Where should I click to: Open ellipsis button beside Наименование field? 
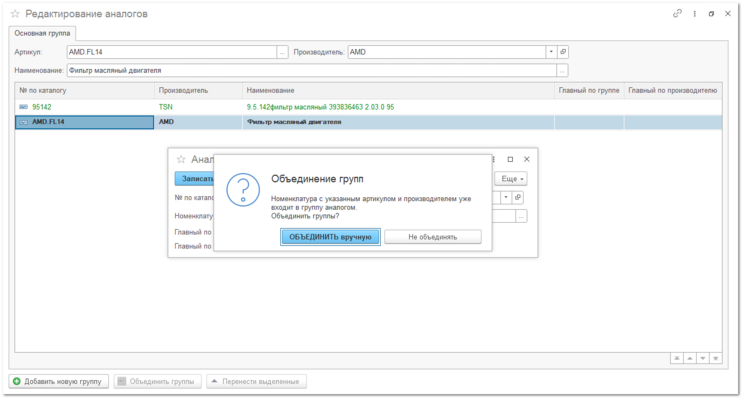click(x=562, y=71)
